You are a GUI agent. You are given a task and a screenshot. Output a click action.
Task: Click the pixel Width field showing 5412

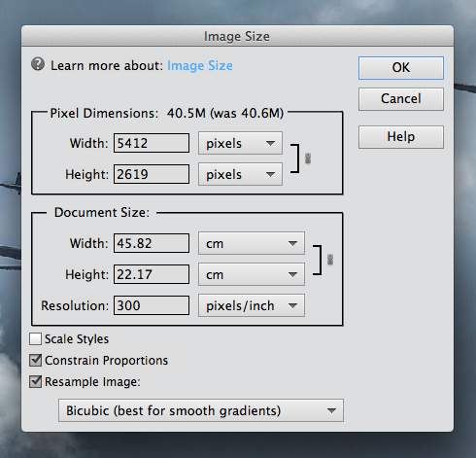(x=152, y=143)
